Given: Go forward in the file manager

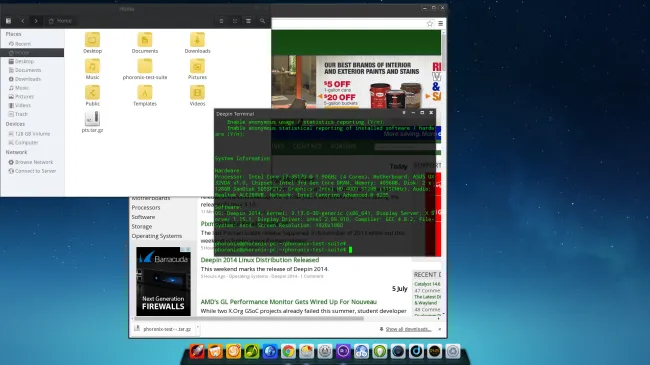Looking at the screenshot, I should [36, 21].
